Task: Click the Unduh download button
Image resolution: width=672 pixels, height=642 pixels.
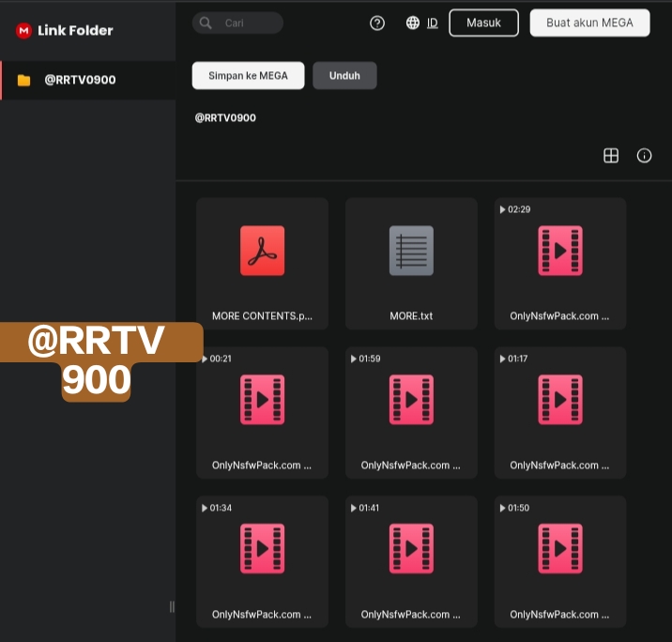Action: [344, 75]
